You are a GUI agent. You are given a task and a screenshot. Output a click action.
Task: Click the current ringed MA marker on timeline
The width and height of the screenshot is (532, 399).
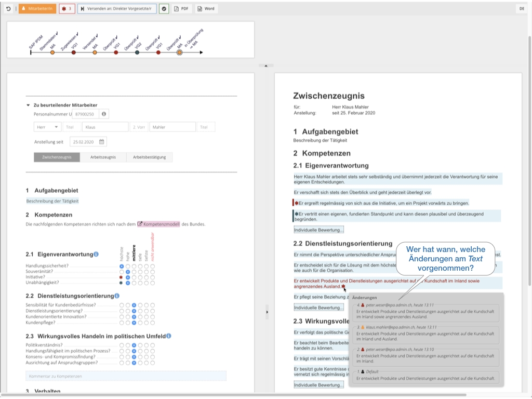coord(179,52)
